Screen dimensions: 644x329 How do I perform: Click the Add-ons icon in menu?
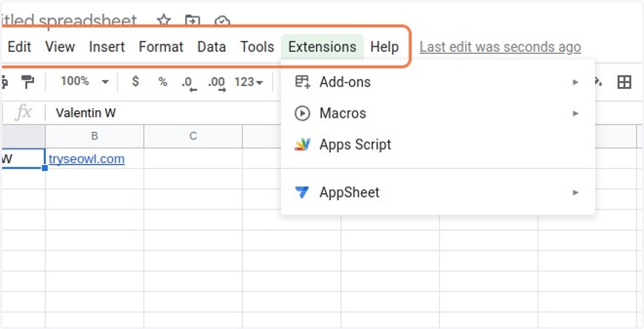pos(303,82)
